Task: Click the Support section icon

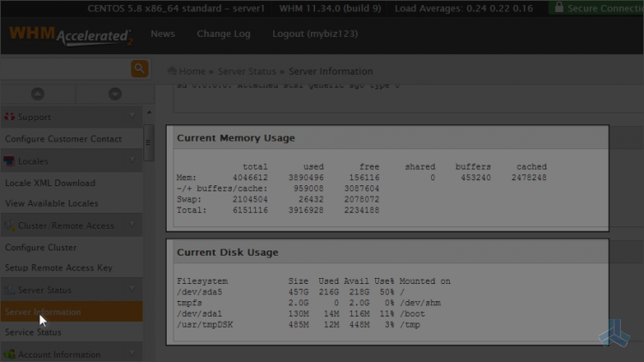Action: pyautogui.click(x=9, y=117)
